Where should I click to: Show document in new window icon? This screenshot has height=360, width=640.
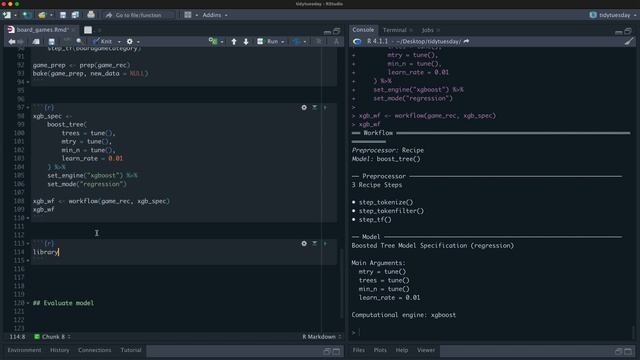pyautogui.click(x=36, y=42)
